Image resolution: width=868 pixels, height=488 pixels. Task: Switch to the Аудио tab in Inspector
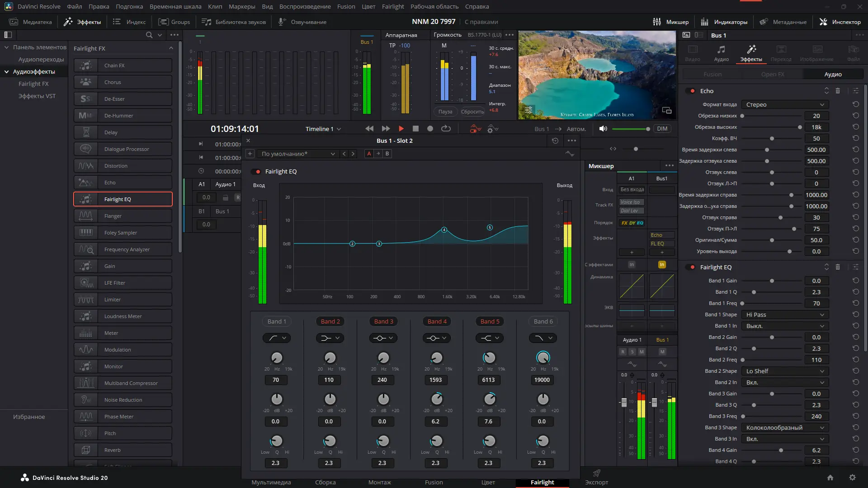point(722,52)
